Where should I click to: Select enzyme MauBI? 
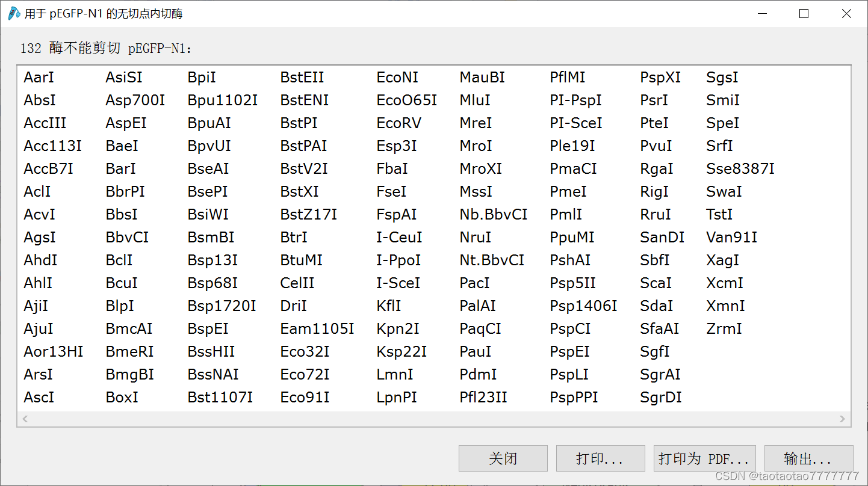pos(482,78)
